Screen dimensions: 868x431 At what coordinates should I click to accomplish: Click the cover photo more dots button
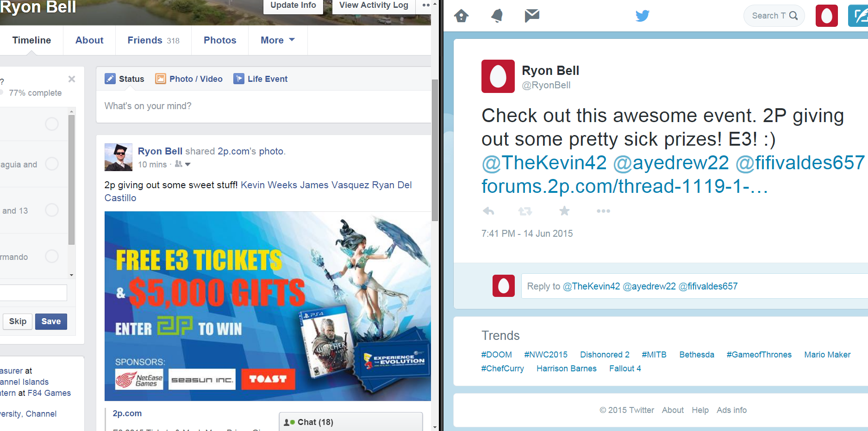coord(426,5)
